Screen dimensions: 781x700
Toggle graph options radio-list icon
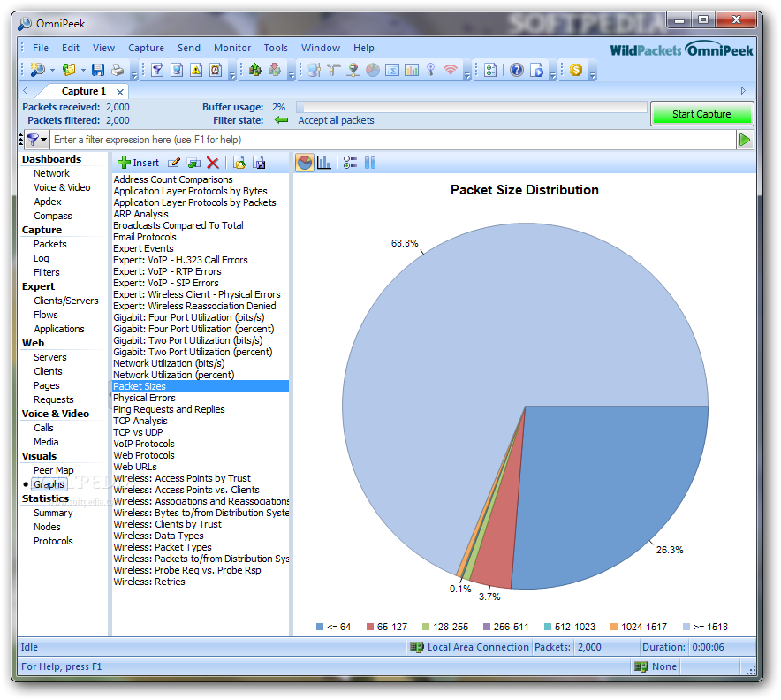coord(350,163)
